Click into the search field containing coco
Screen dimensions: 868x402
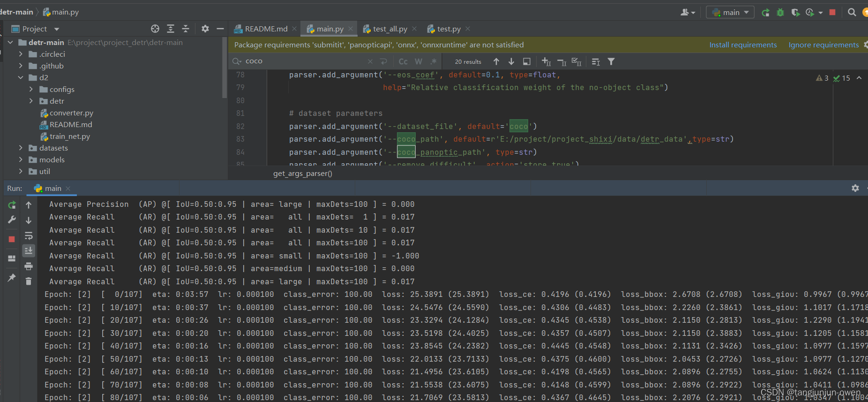305,61
